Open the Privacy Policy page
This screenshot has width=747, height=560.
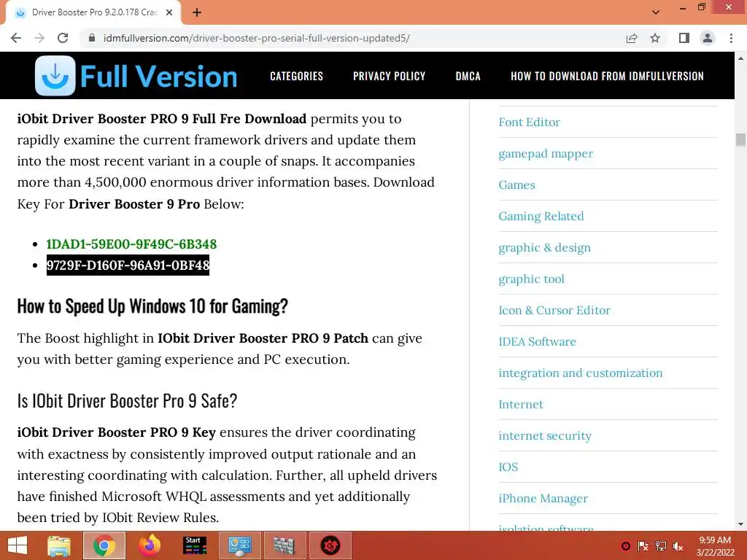(390, 76)
